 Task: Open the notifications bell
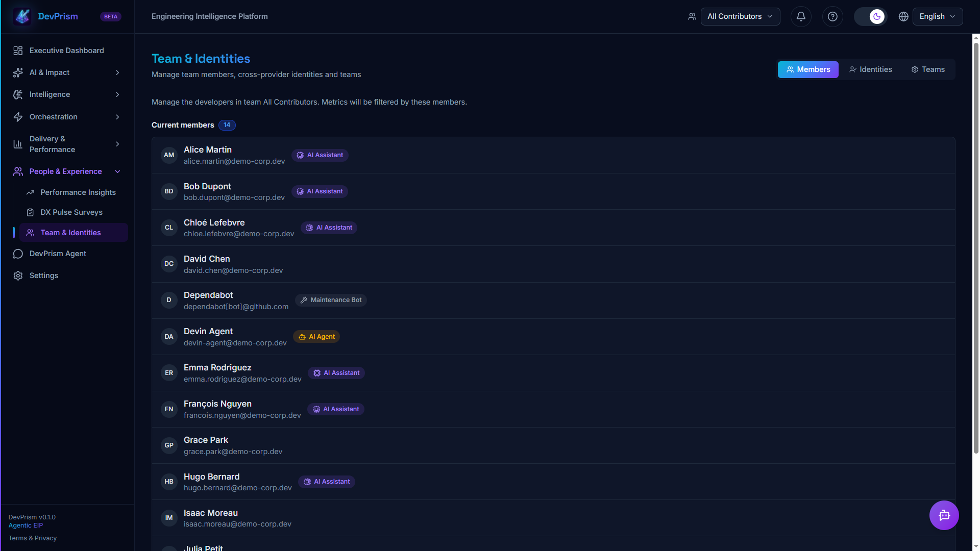pyautogui.click(x=801, y=16)
